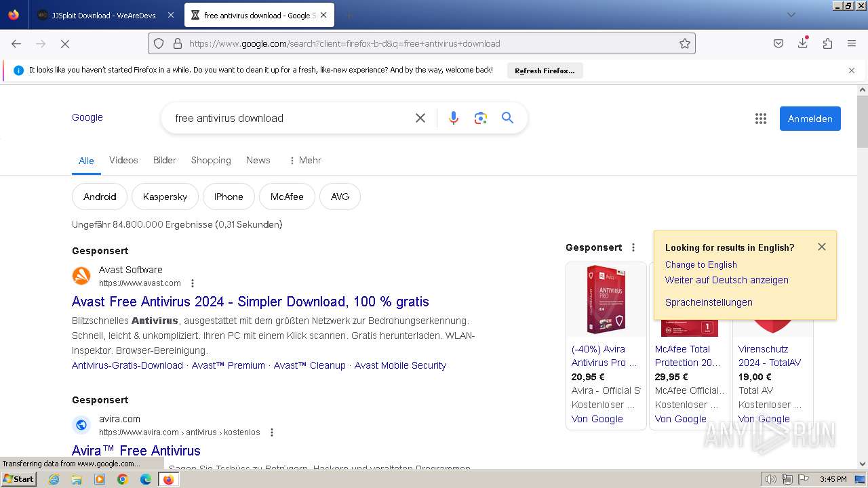Click the Anmelden sign-in button

(x=810, y=119)
